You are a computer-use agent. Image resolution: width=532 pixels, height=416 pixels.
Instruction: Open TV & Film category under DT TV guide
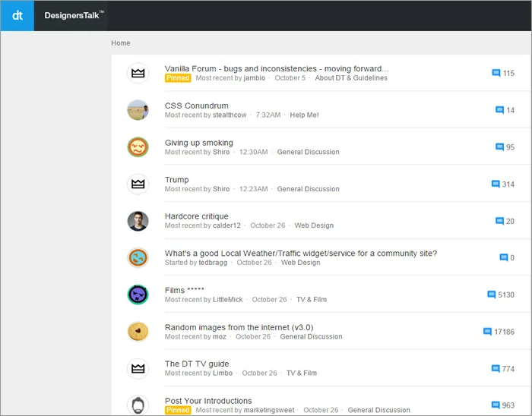coord(302,373)
